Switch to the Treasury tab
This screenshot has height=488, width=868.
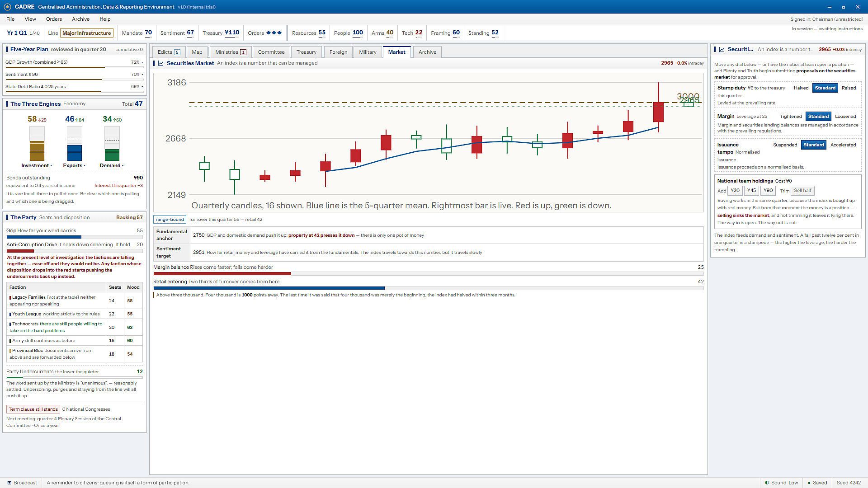click(x=306, y=52)
